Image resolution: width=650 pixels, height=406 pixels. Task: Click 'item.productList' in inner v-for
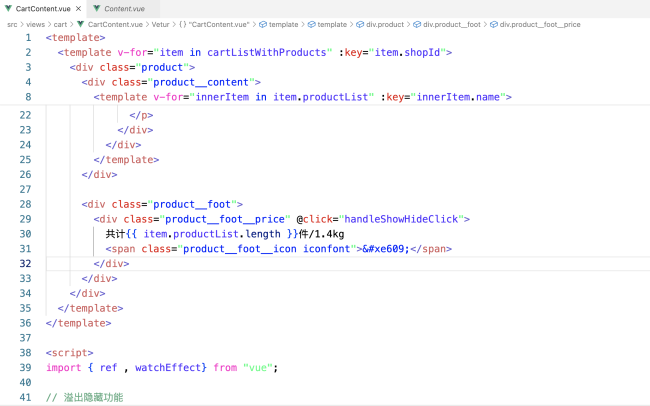320,97
